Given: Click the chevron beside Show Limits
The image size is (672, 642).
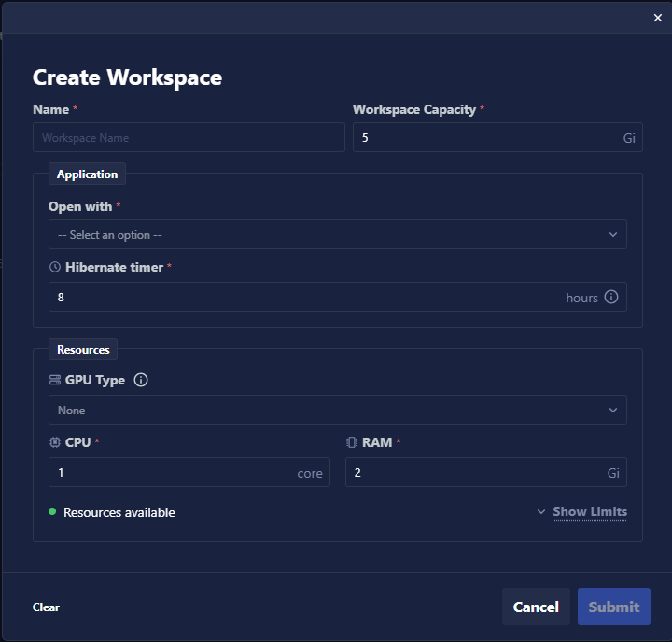Looking at the screenshot, I should (541, 511).
